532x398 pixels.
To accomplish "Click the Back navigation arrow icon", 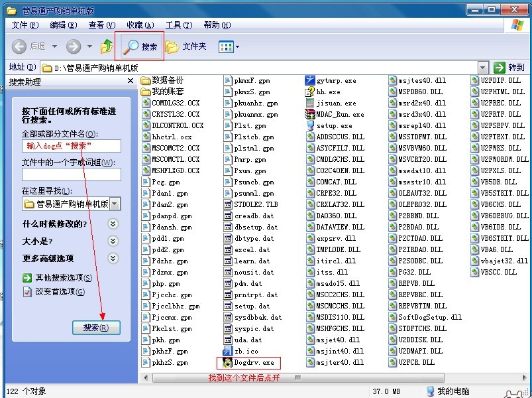I will (19, 46).
